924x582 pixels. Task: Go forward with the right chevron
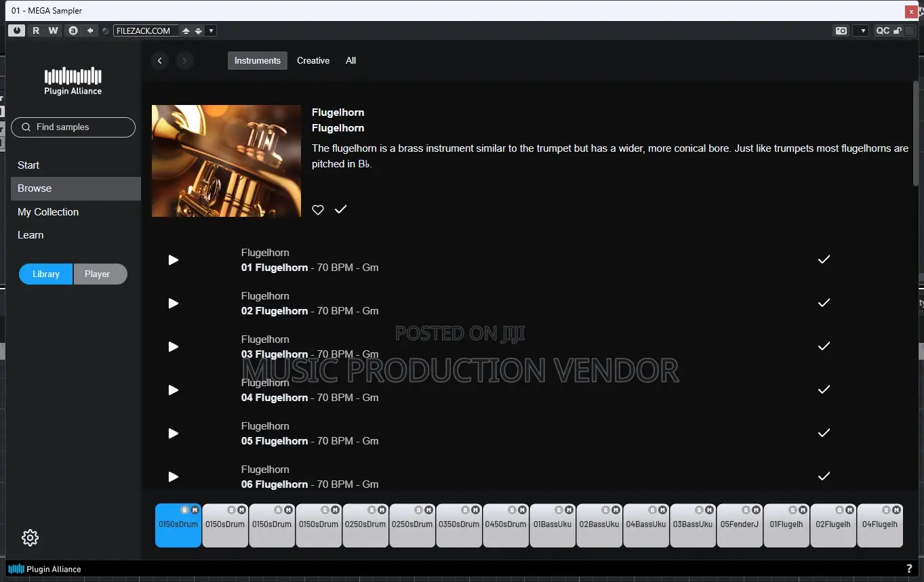(184, 61)
